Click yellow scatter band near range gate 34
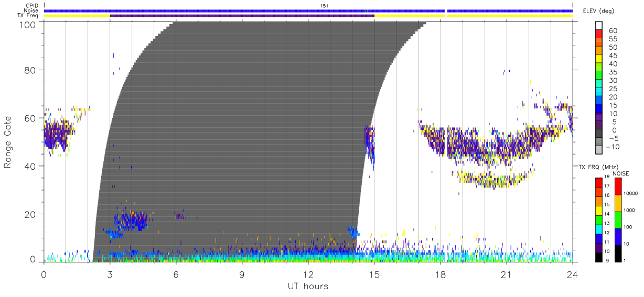 click(x=494, y=180)
